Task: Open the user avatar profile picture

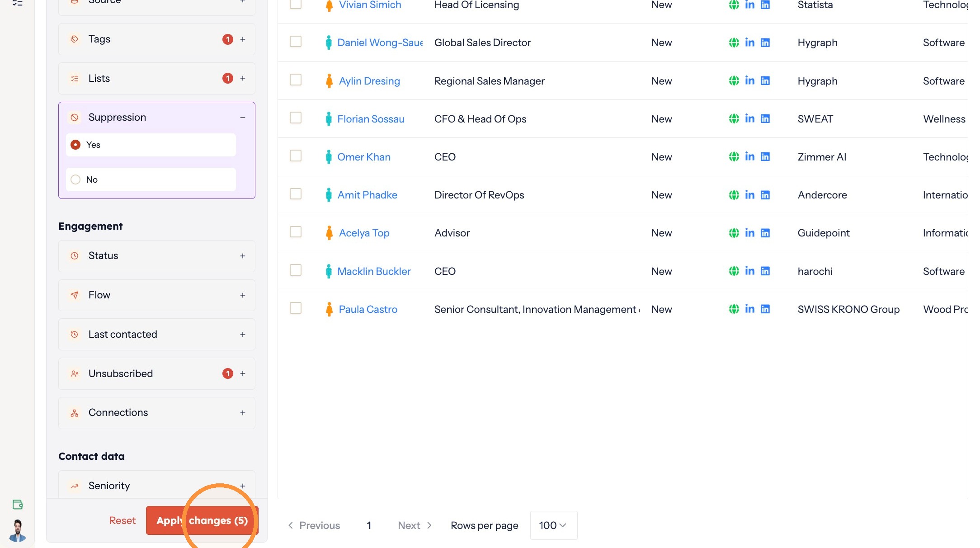Action: click(x=18, y=530)
